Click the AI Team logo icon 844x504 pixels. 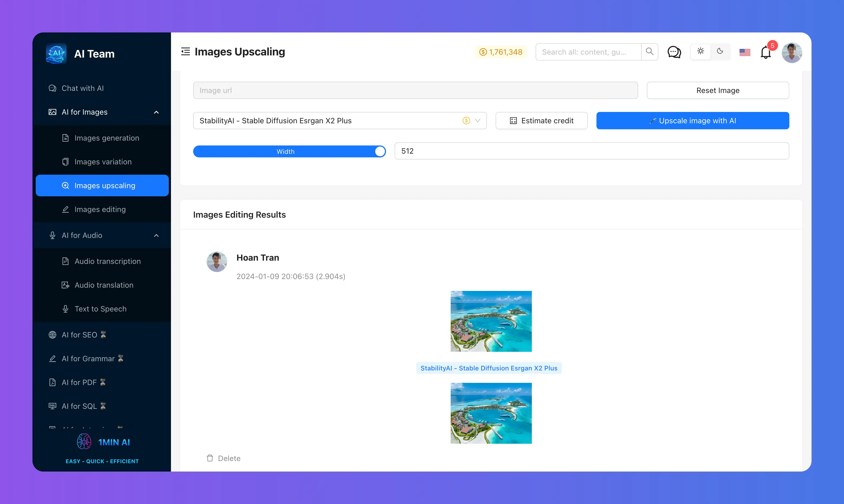[56, 53]
